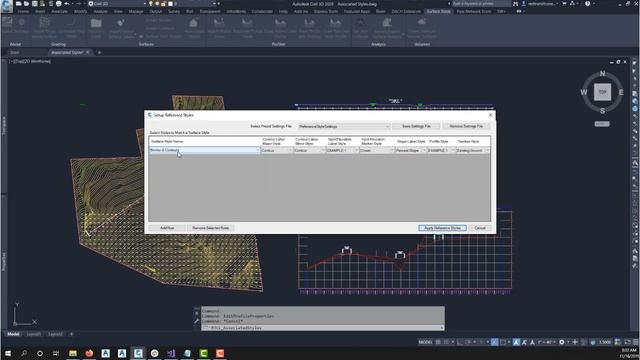Click the Civil 3D icon on taskbar

[138, 353]
